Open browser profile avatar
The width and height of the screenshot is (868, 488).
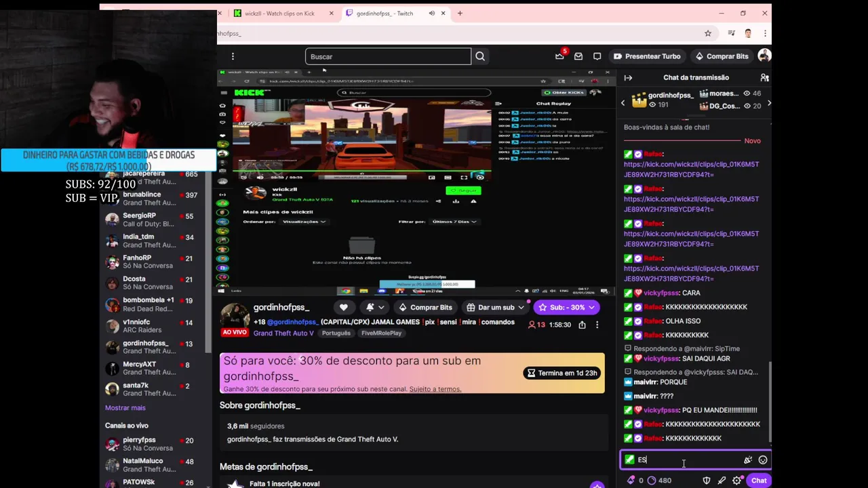[x=748, y=33]
